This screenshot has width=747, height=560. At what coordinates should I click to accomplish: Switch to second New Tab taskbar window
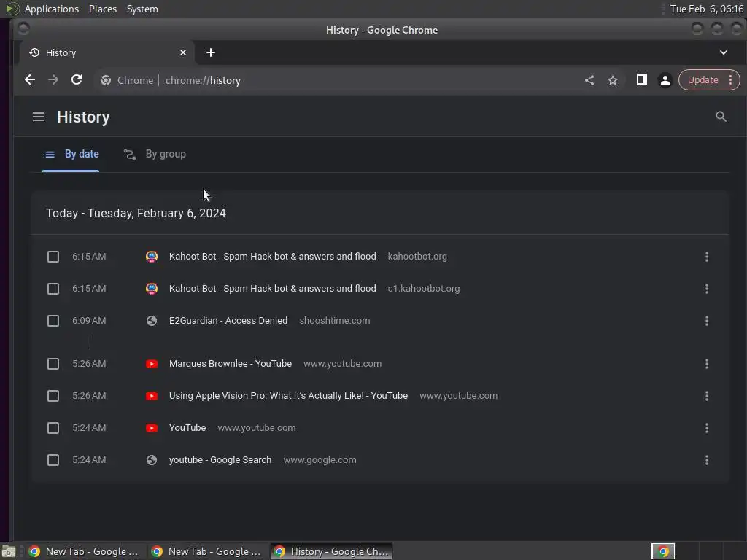pos(206,551)
